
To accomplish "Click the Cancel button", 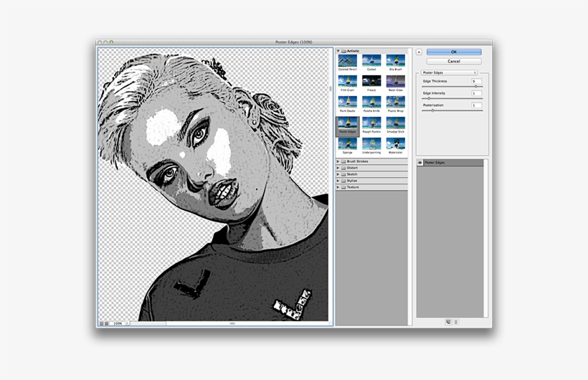I will point(454,61).
